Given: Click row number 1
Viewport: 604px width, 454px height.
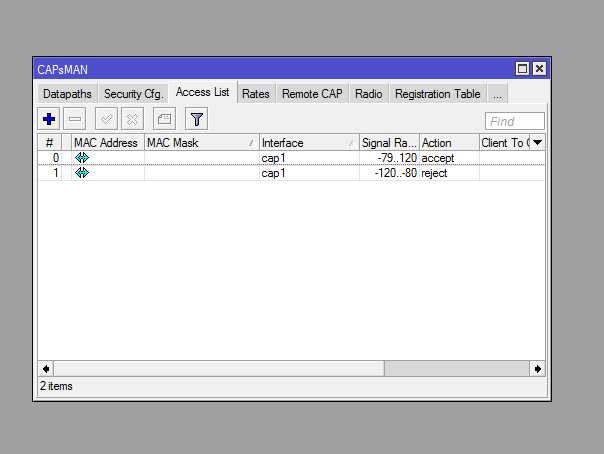Looking at the screenshot, I should pyautogui.click(x=56, y=173).
